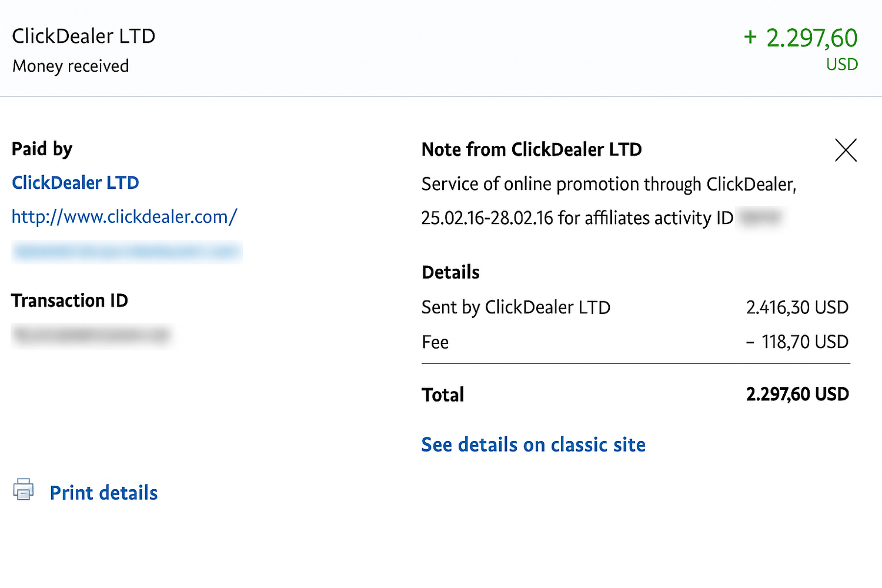Viewport: 882px width, 588px height.
Task: Click the ClickDealer LTD header title
Action: [x=83, y=36]
